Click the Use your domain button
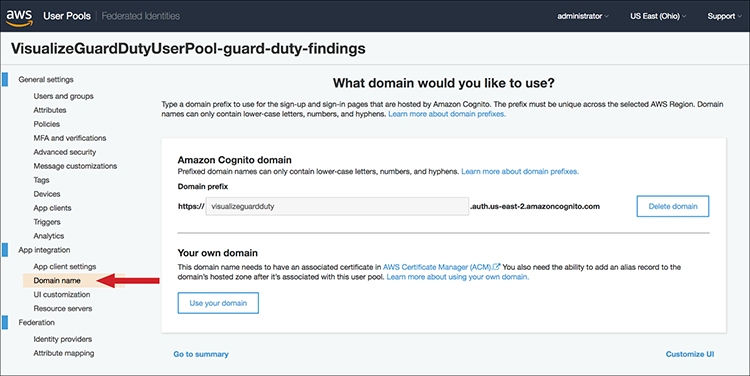 [218, 303]
